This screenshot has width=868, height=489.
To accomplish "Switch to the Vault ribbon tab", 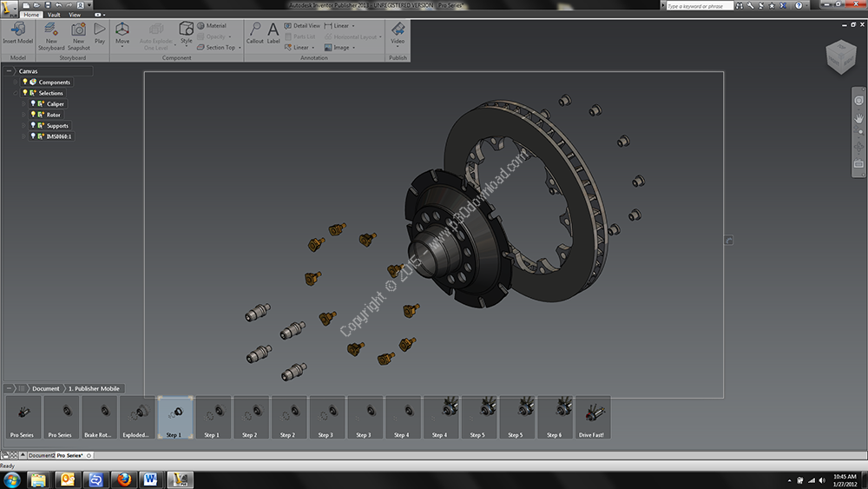I will (x=54, y=15).
